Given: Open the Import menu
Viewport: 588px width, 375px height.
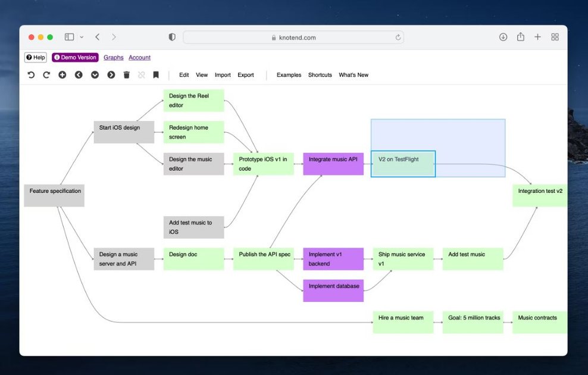Looking at the screenshot, I should [x=223, y=75].
